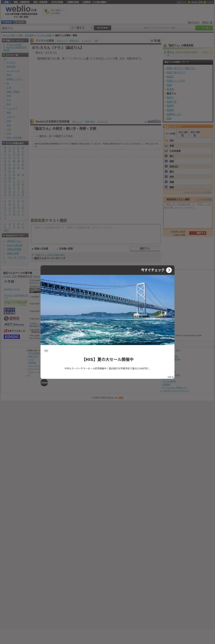This screenshot has height=644, width=215.
Task: Click the Eゲイト英和辞典 logo
Action: click(x=10, y=311)
